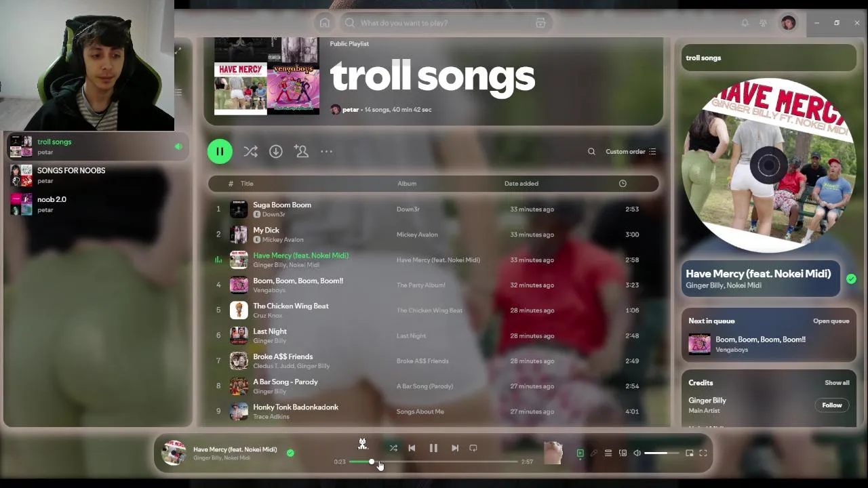
Task: Open Ginger Billy in Credits section
Action: tap(707, 401)
